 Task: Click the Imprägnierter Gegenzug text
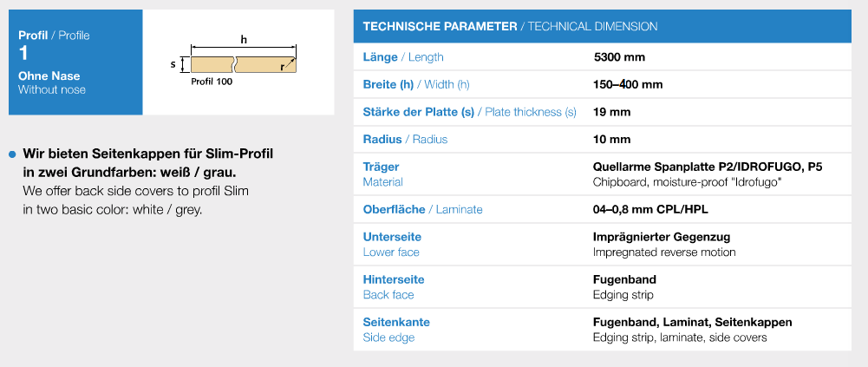(x=662, y=237)
